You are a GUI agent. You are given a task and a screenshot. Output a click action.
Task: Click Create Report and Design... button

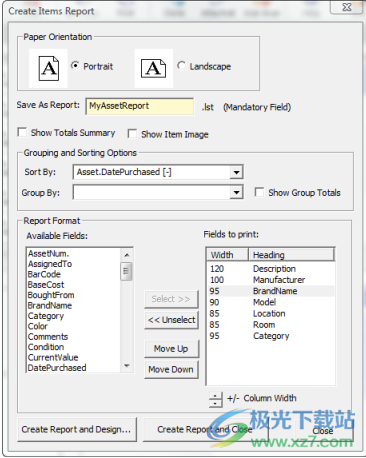coord(77,430)
